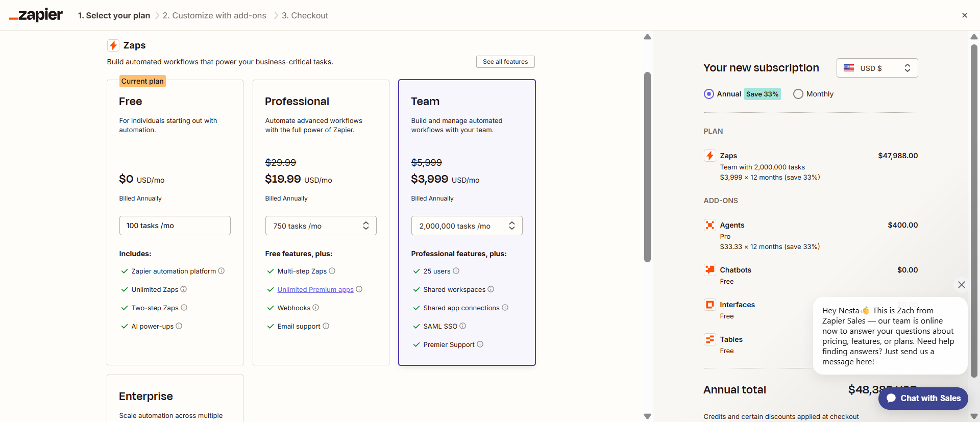
Task: Open Professional 750 tasks /mo dropdown
Action: pos(321,226)
